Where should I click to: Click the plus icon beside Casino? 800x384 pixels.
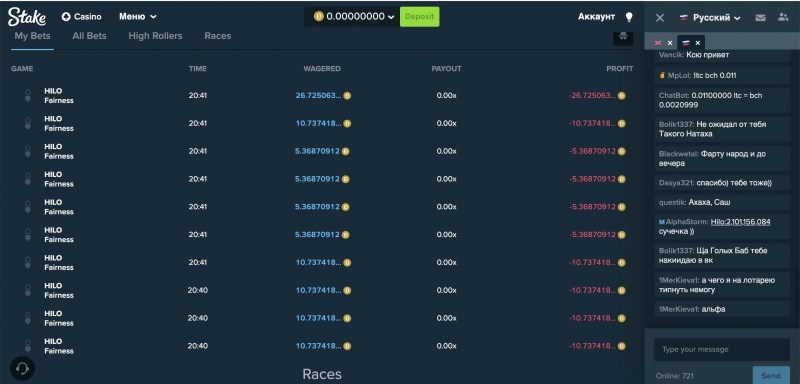(66, 17)
